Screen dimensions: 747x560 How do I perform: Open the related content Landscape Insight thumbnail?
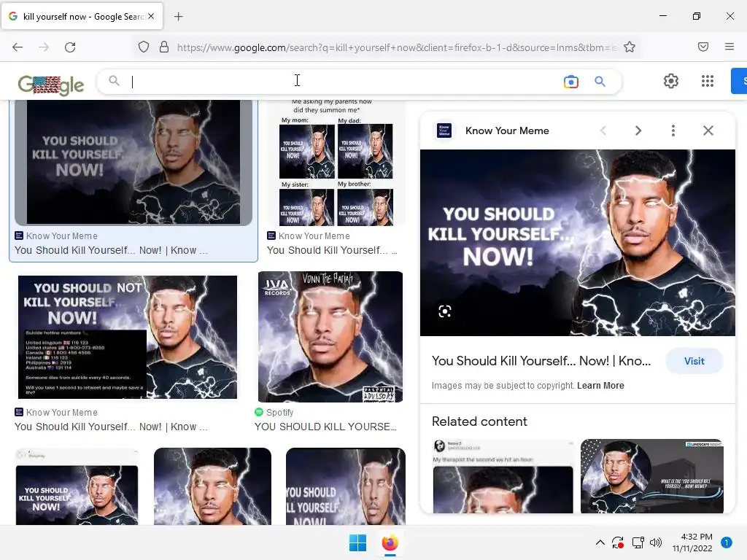click(x=651, y=476)
